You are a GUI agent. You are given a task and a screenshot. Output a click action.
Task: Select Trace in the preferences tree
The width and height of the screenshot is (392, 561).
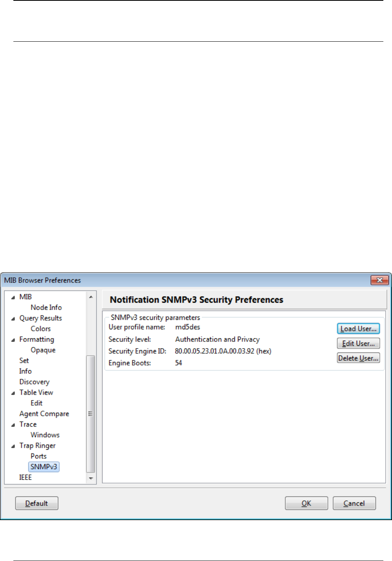click(28, 424)
